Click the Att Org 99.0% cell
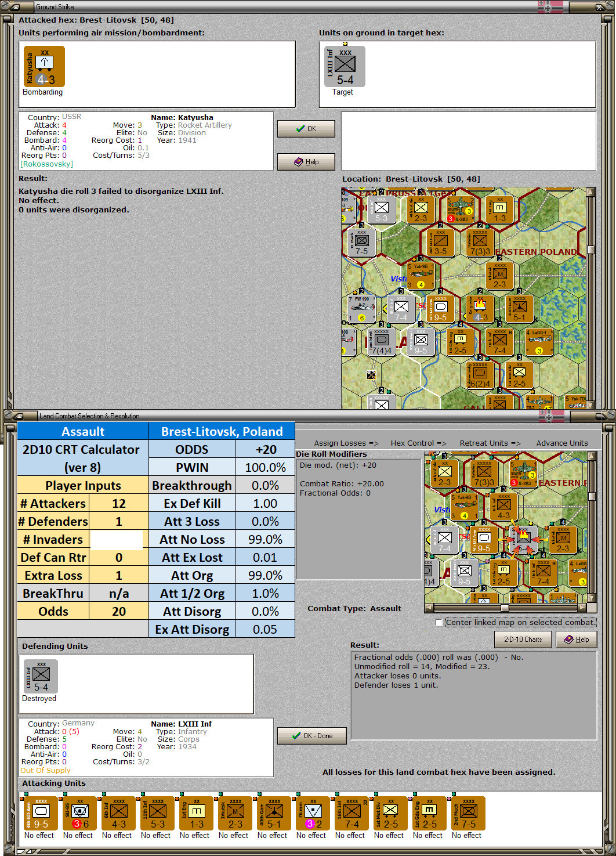The image size is (616, 856). [x=265, y=576]
